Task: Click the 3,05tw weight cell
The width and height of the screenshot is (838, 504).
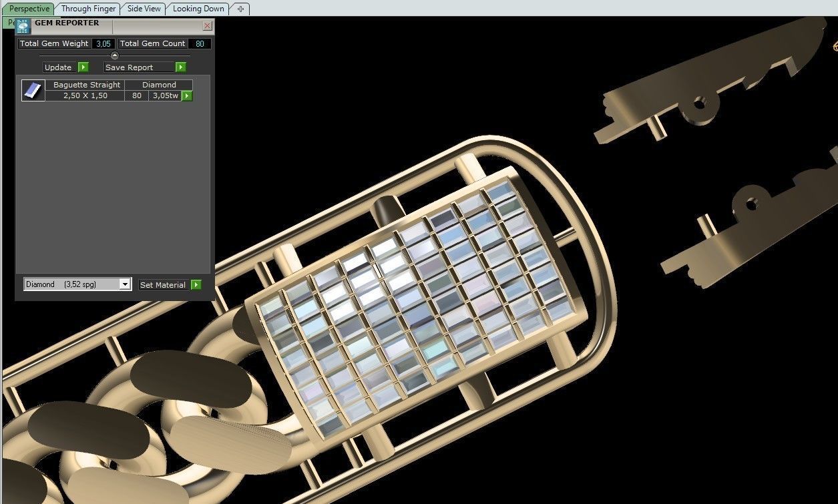Action: coord(165,95)
